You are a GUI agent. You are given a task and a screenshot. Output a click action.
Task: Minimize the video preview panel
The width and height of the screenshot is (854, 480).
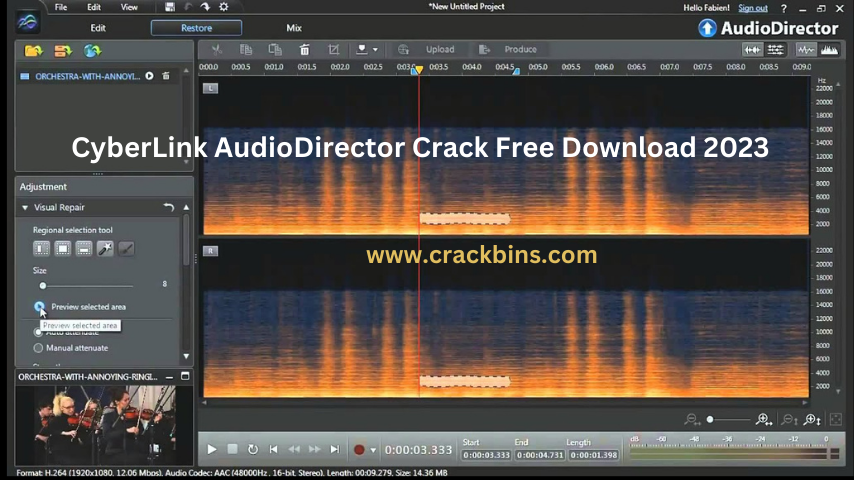click(169, 377)
